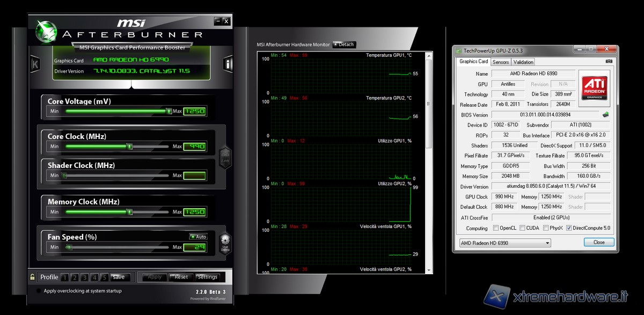Uncheck the DirectCompute 5.0 checkbox
The image size is (644, 315).
569,228
